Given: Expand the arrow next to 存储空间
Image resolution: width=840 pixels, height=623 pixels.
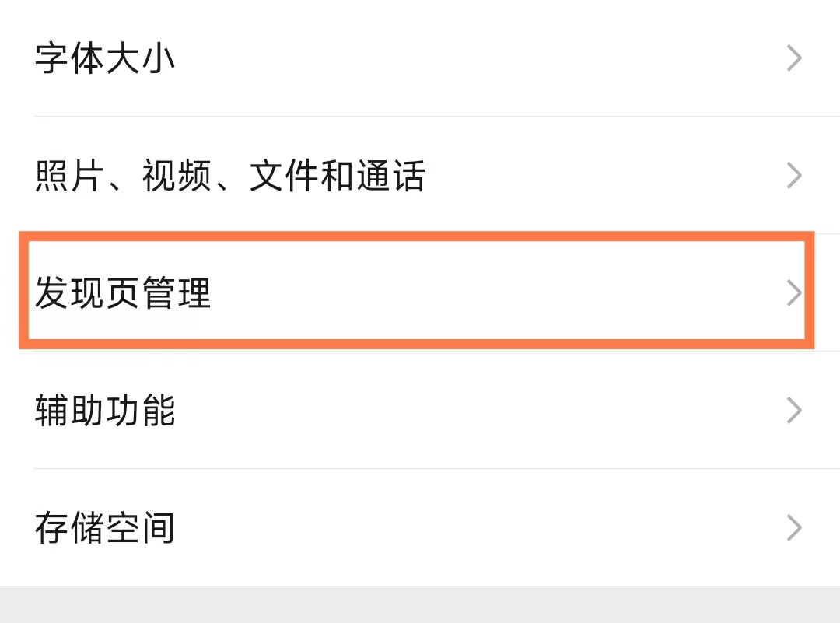Looking at the screenshot, I should click(x=793, y=527).
